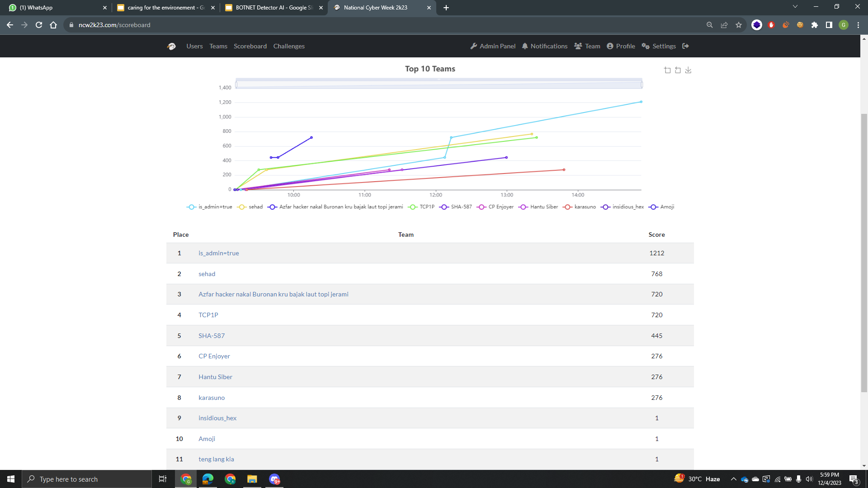Go back to previous page
The height and width of the screenshot is (488, 868).
10,25
